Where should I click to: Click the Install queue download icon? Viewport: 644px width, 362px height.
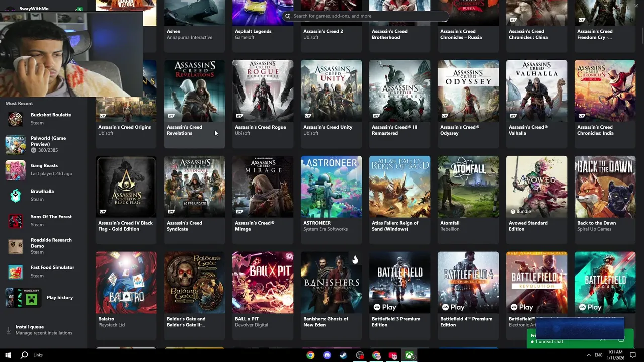(x=8, y=330)
